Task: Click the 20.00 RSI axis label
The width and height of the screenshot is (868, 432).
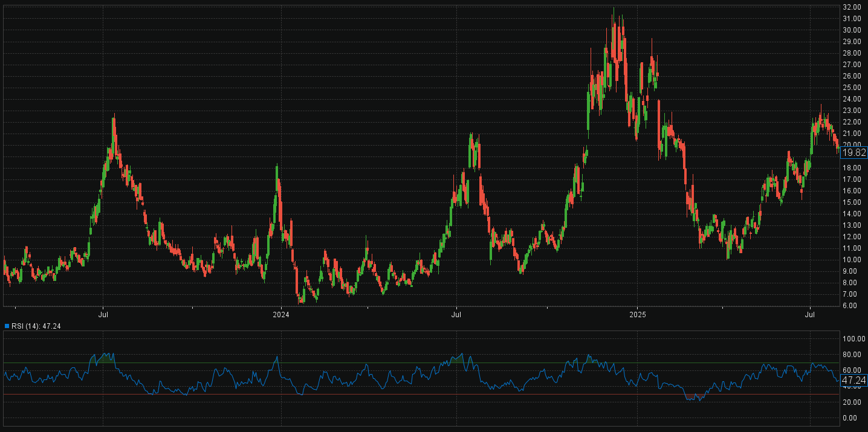Action: (x=852, y=402)
